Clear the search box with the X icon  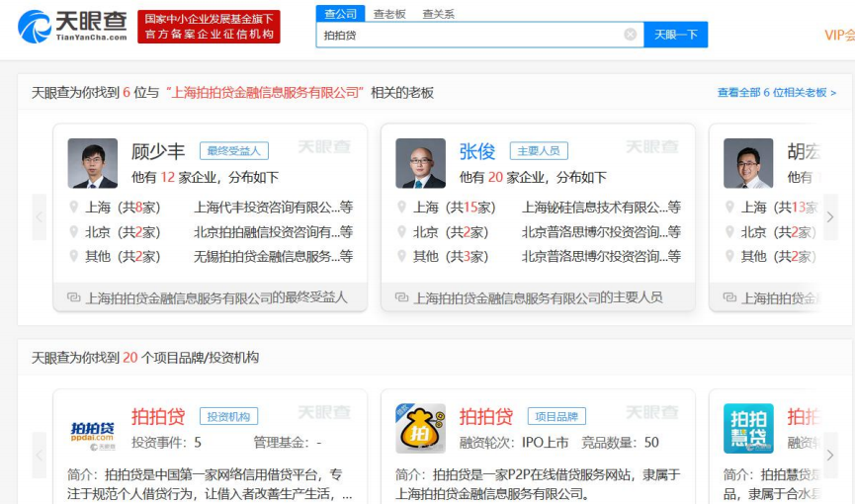(x=630, y=35)
